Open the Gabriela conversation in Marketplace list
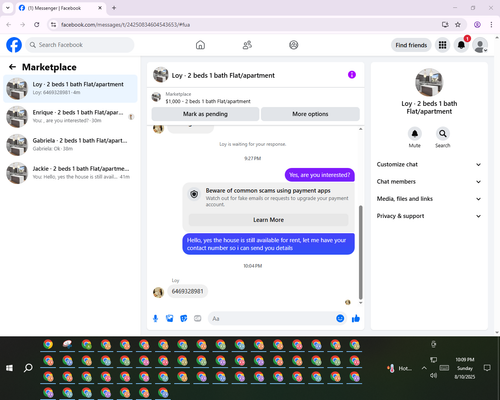The height and width of the screenshot is (400, 500). pyautogui.click(x=70, y=145)
